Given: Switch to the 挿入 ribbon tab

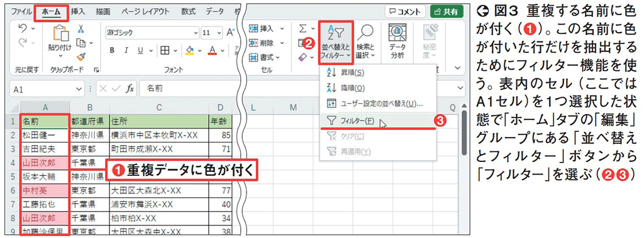Looking at the screenshot, I should [78, 12].
